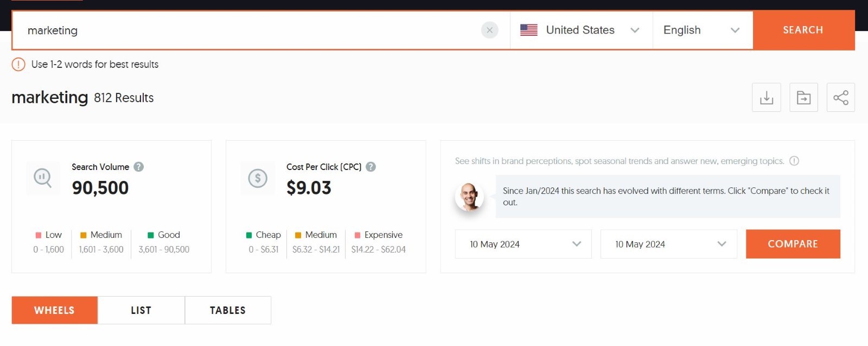
Task: Click the green Good volume swatch
Action: [x=151, y=235]
